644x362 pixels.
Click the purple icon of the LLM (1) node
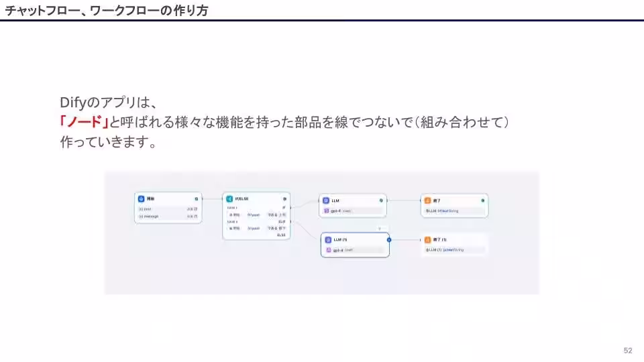(x=328, y=240)
